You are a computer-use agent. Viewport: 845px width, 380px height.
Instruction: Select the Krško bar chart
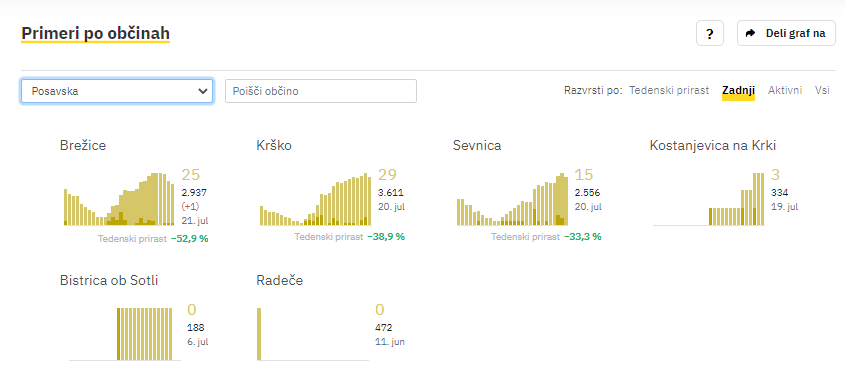coord(316,198)
